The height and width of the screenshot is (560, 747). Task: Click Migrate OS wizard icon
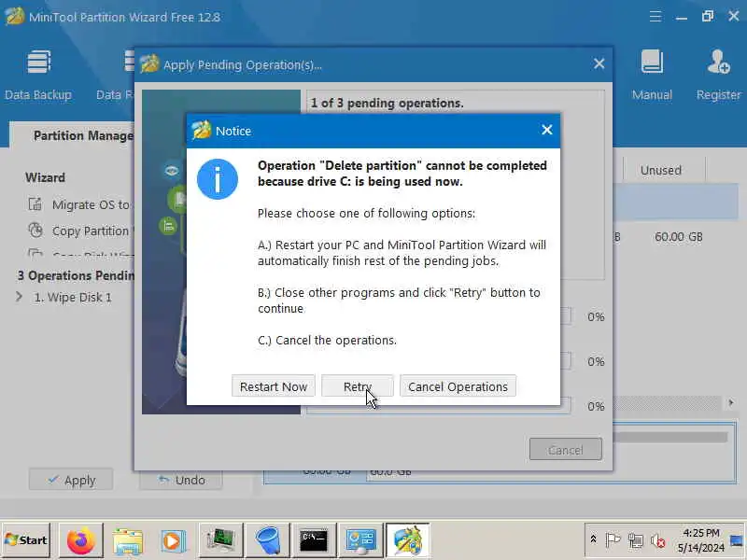[x=35, y=204]
